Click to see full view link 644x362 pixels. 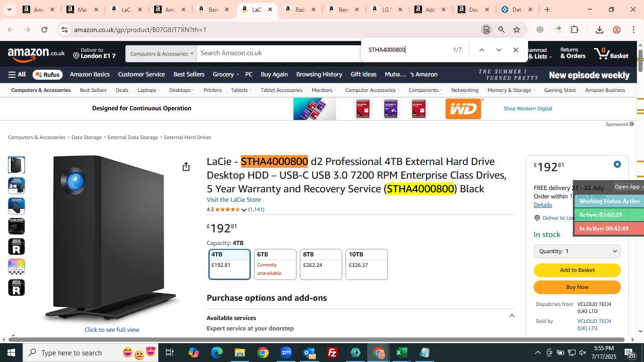pos(112,329)
